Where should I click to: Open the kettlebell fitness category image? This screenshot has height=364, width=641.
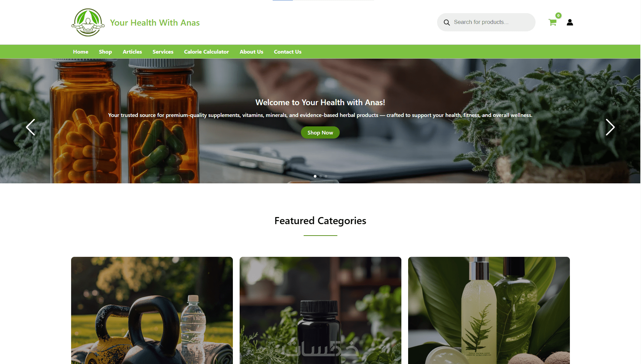coord(152,310)
